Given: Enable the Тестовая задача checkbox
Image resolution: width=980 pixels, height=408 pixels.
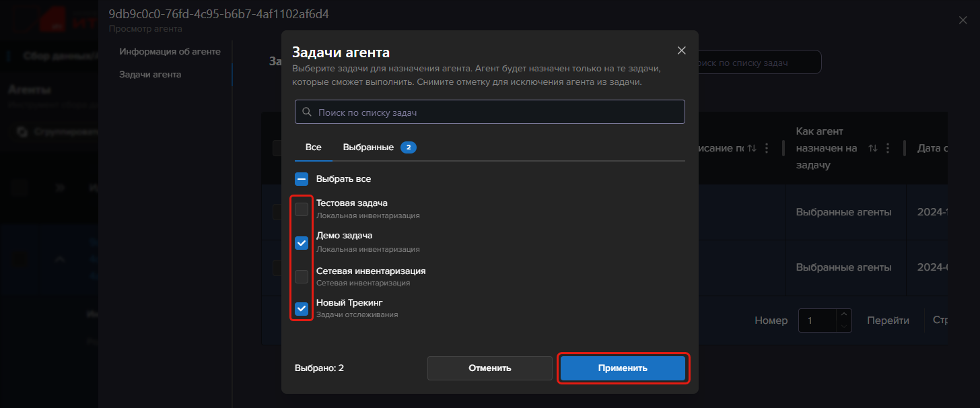Looking at the screenshot, I should pyautogui.click(x=302, y=209).
